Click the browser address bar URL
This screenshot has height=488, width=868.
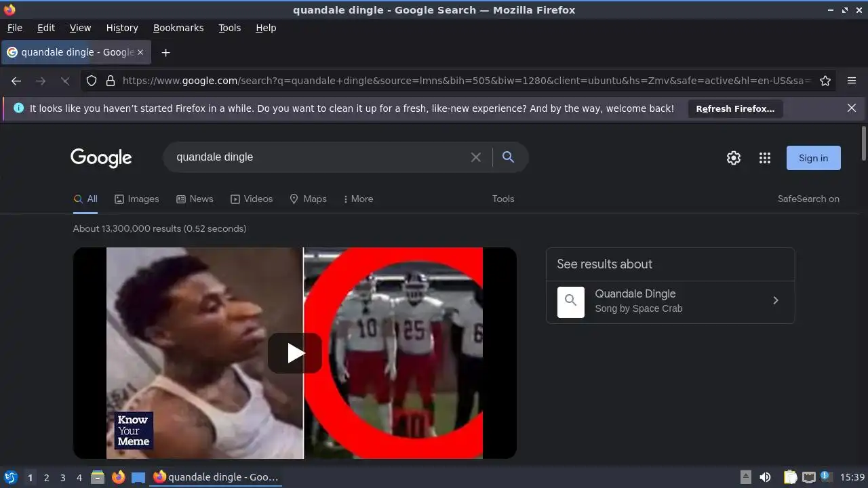[x=467, y=81]
